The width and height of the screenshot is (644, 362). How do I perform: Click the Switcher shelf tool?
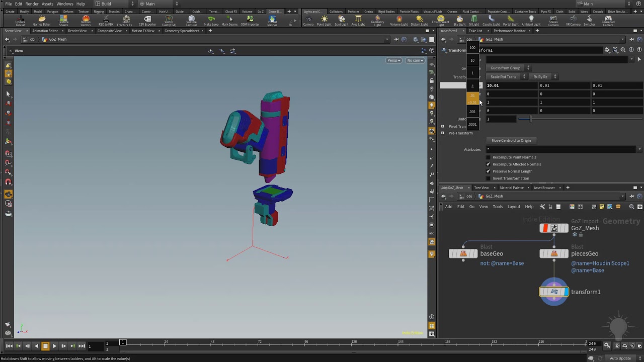589,21
